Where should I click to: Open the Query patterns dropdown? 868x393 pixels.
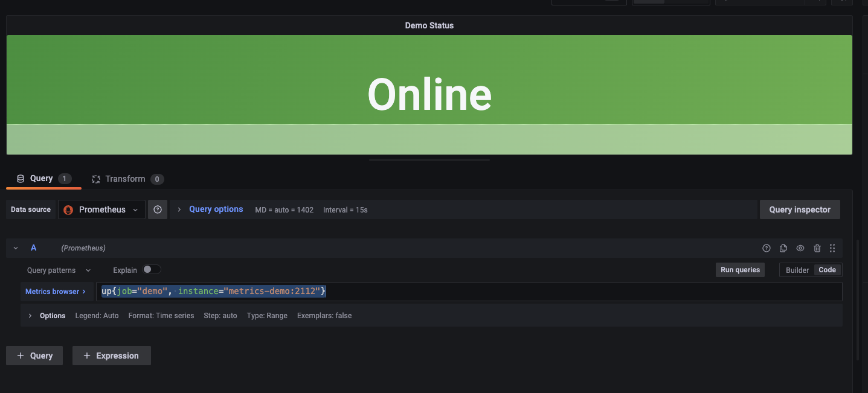[59, 270]
